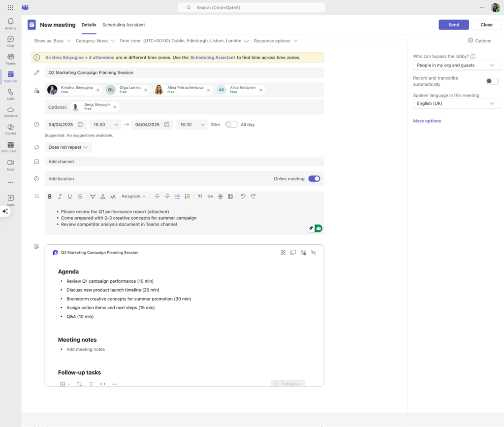Apply italic formatting in description editor
Image resolution: width=504 pixels, height=427 pixels.
click(60, 197)
